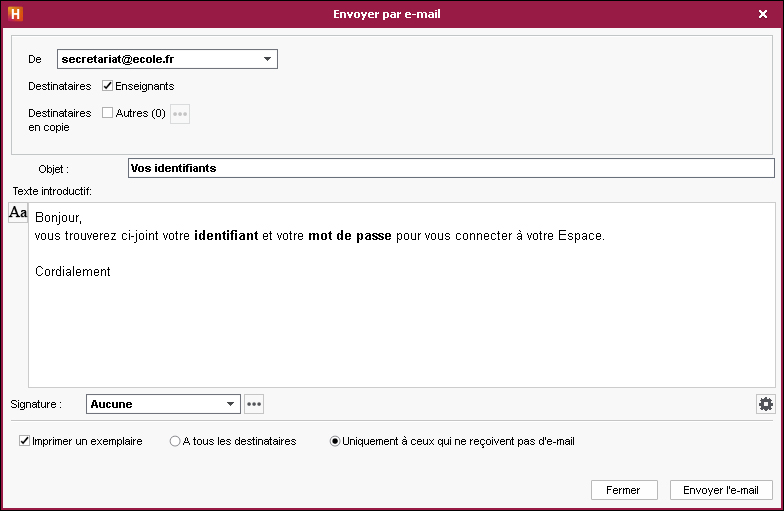Click the ellipsis button beside Autres (0)
The height and width of the screenshot is (511, 784).
pos(180,114)
